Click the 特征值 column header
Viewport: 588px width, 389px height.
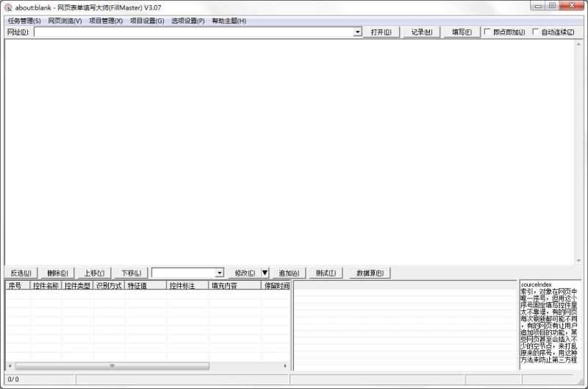(145, 285)
